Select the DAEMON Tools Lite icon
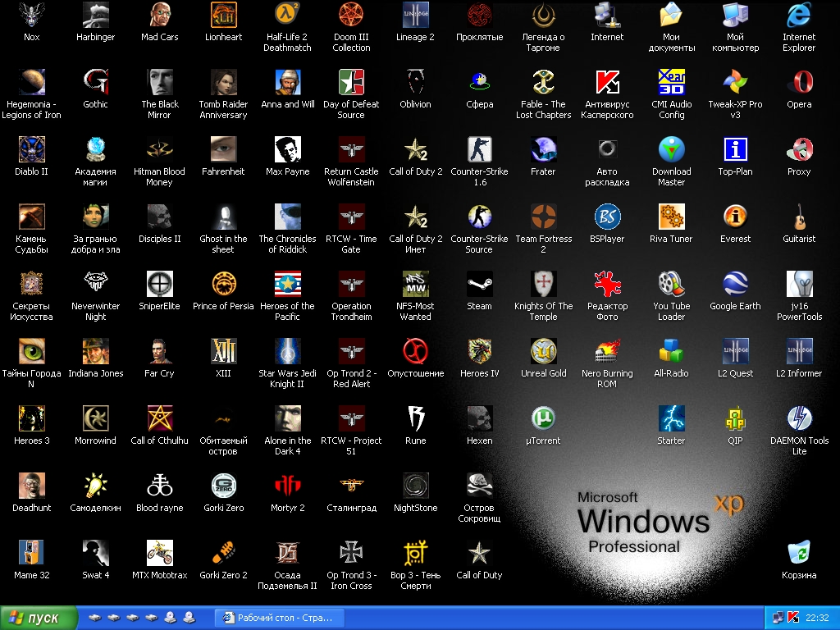Screen dimensions: 840x630 (799, 419)
